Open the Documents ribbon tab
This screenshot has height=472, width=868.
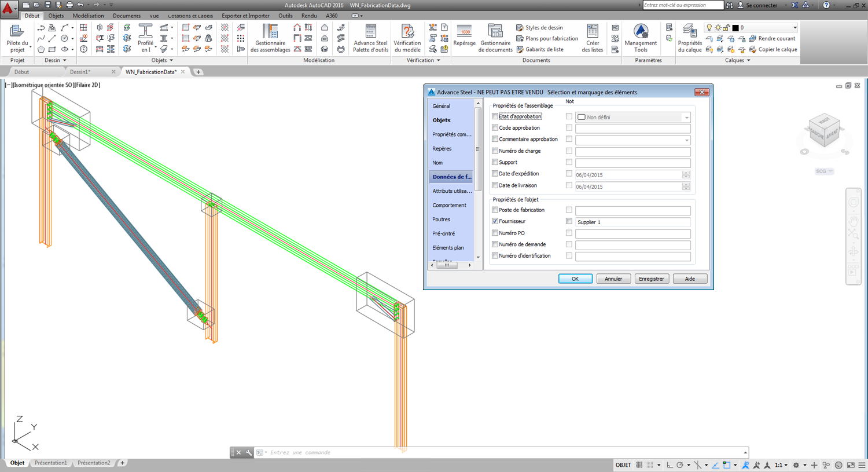click(x=127, y=16)
